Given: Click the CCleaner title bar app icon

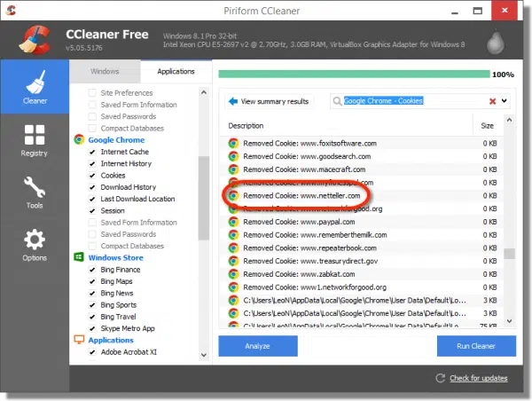Looking at the screenshot, I should pos(11,11).
